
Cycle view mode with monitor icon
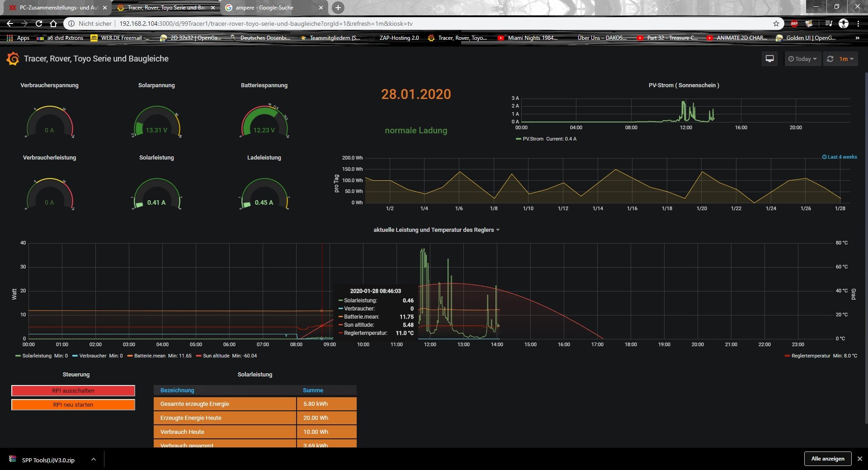[x=769, y=59]
